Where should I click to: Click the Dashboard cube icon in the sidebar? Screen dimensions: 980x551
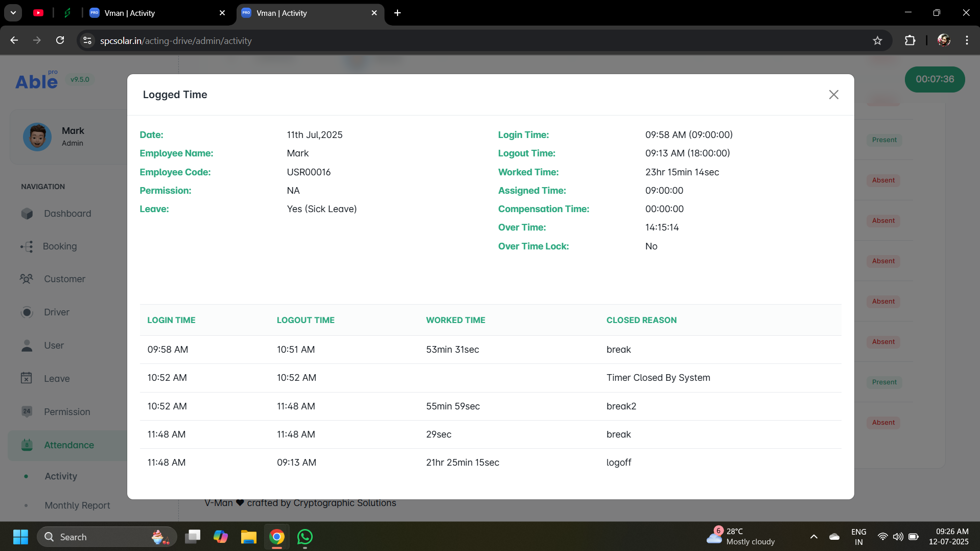click(27, 214)
